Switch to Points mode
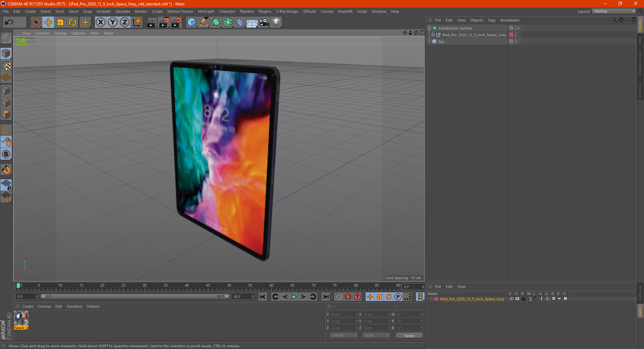 coord(6,90)
